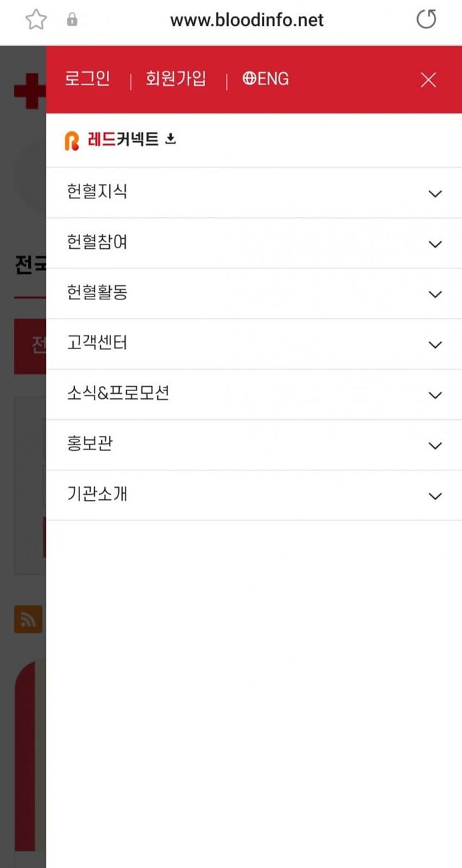
Task: Open the 로그인 login link
Action: point(87,79)
